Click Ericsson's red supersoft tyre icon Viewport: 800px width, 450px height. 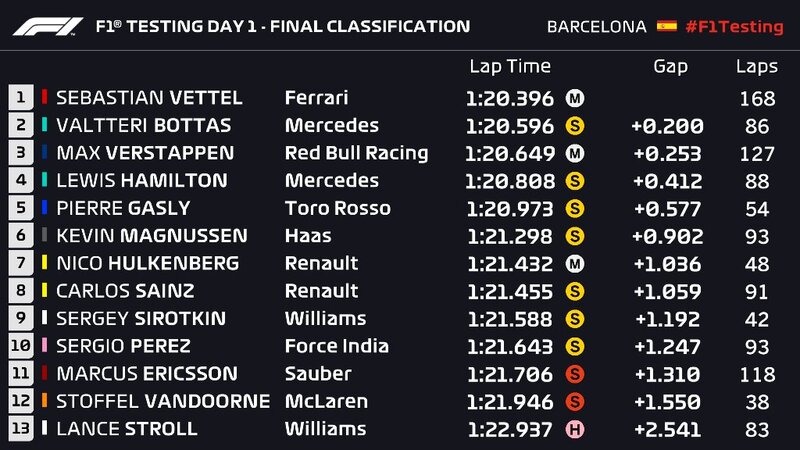click(x=575, y=374)
